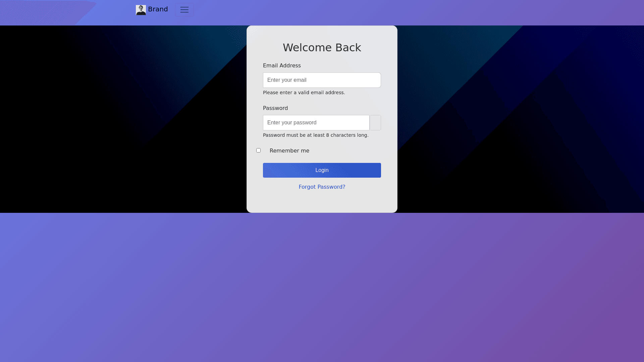Click the 8 characters long password hint
The height and width of the screenshot is (362, 644).
click(x=315, y=135)
